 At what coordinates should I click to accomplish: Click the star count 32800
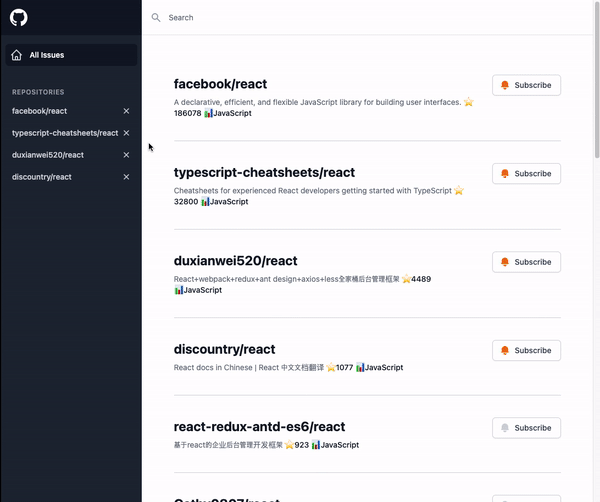click(186, 202)
